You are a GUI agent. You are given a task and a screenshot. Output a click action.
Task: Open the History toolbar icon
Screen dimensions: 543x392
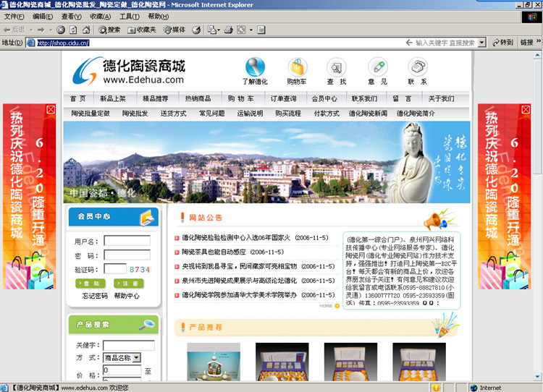(x=196, y=30)
